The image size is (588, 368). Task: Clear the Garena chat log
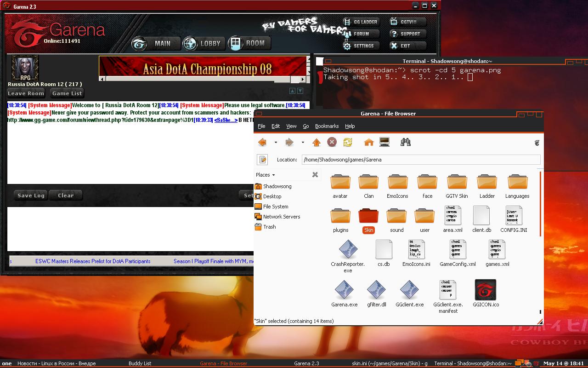(x=66, y=195)
